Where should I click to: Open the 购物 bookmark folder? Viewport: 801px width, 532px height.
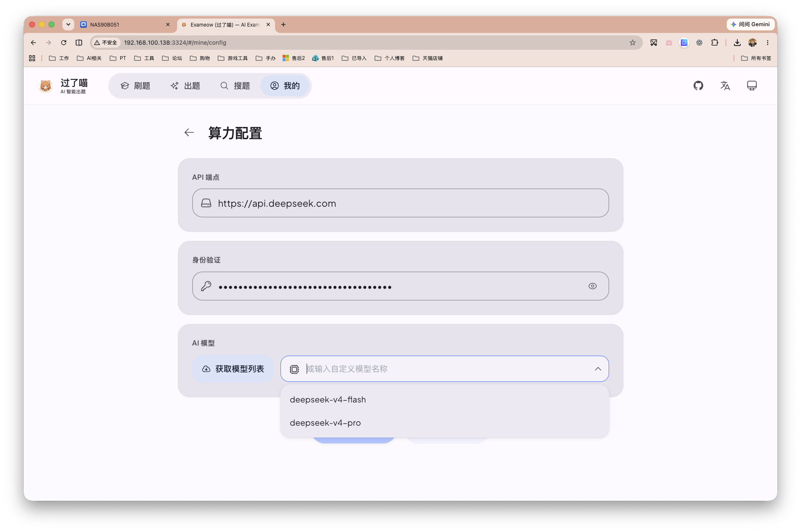click(200, 58)
